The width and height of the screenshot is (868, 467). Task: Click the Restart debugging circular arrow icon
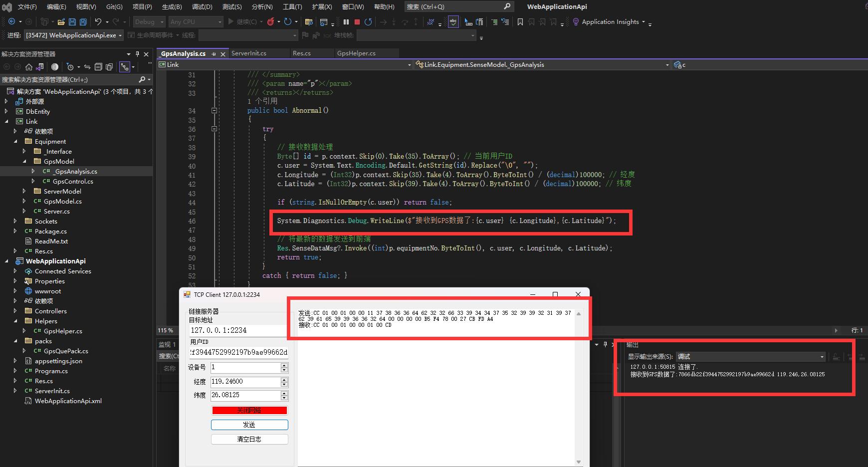368,22
